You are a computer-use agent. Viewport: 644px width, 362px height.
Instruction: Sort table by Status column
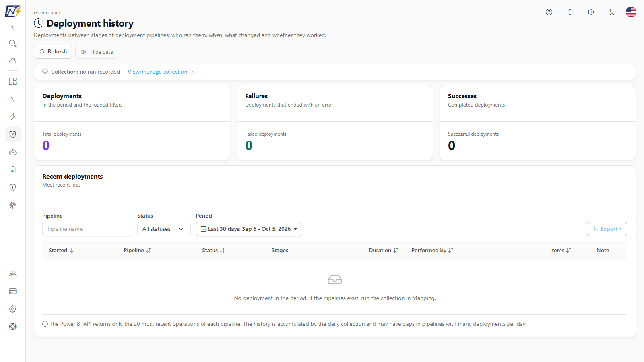[214, 251]
